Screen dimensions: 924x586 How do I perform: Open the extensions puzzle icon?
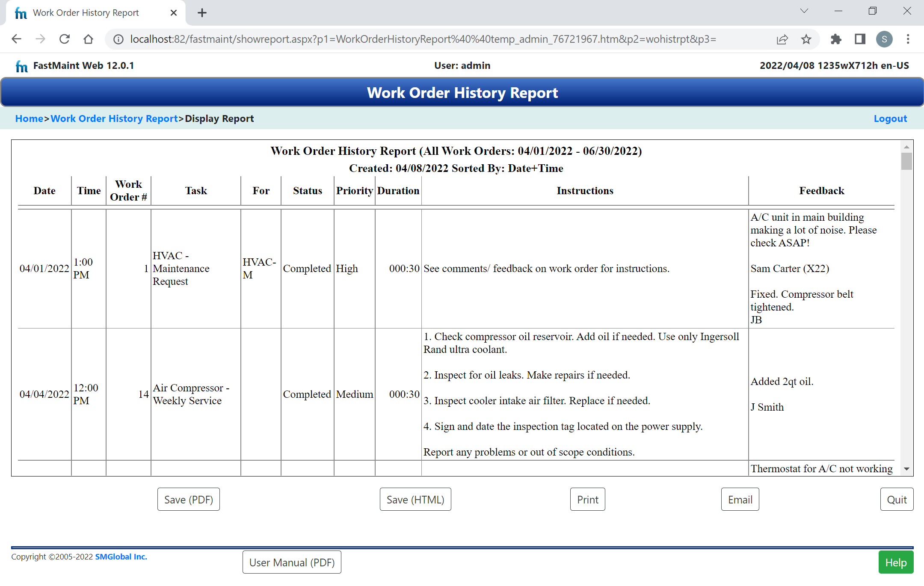835,39
